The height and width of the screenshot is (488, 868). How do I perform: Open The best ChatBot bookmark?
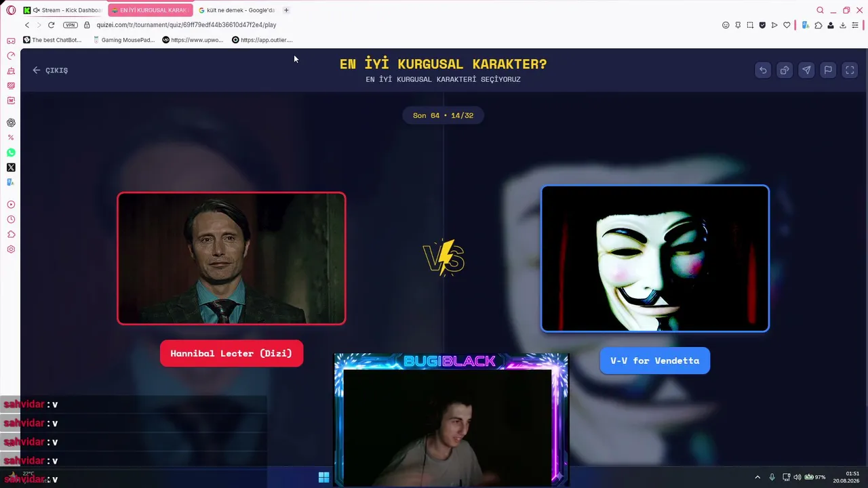[52, 40]
